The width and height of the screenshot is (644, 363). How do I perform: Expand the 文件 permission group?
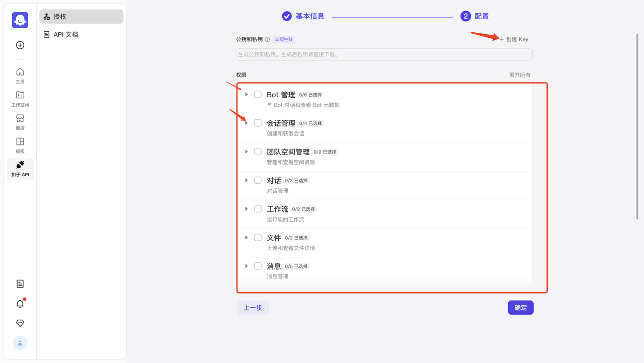(247, 238)
